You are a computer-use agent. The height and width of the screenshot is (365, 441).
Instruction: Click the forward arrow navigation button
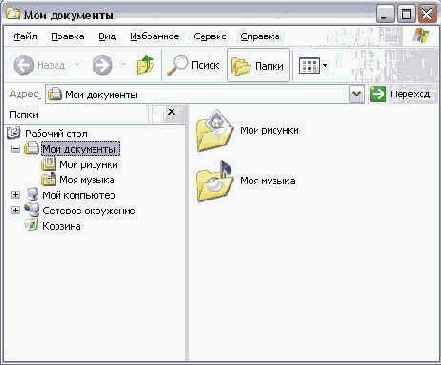coord(102,65)
